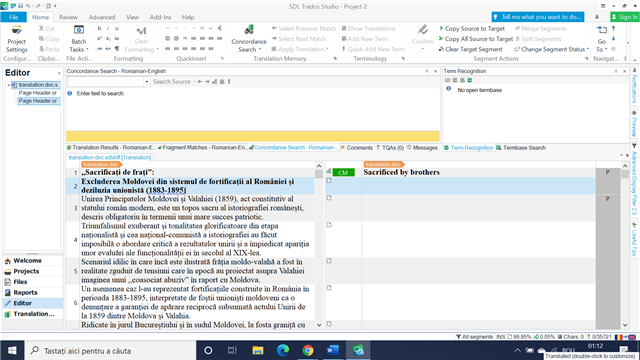Open the File menu
Screen dimensions: 640x360
13,17
